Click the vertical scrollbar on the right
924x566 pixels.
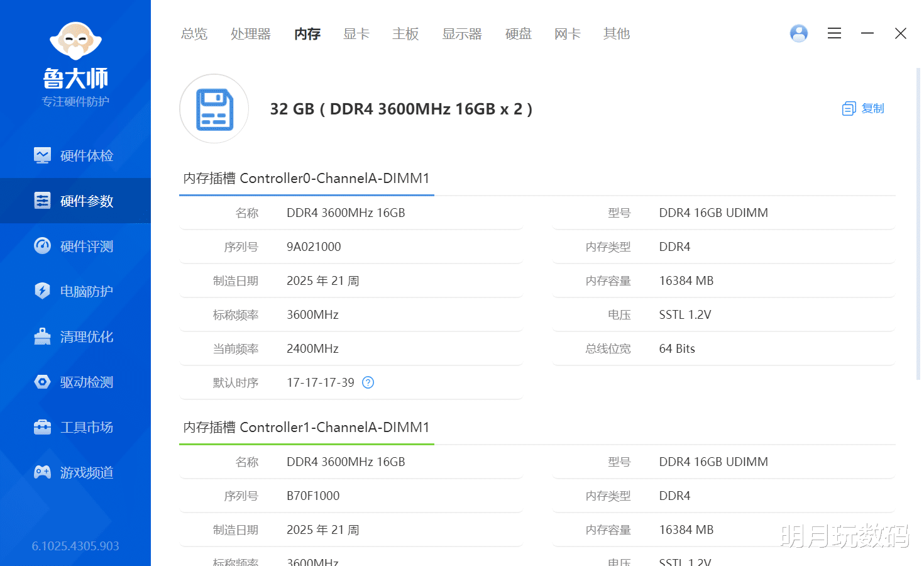pos(918,223)
